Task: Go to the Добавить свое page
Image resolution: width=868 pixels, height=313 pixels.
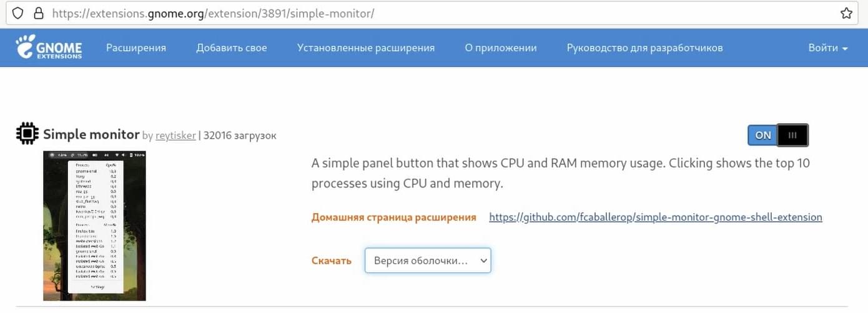Action: tap(232, 47)
